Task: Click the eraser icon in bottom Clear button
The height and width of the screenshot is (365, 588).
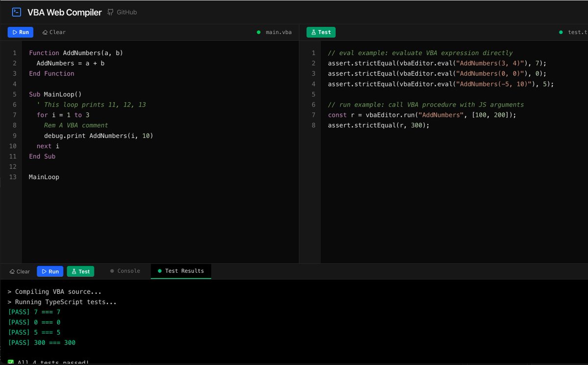Action: coord(12,271)
